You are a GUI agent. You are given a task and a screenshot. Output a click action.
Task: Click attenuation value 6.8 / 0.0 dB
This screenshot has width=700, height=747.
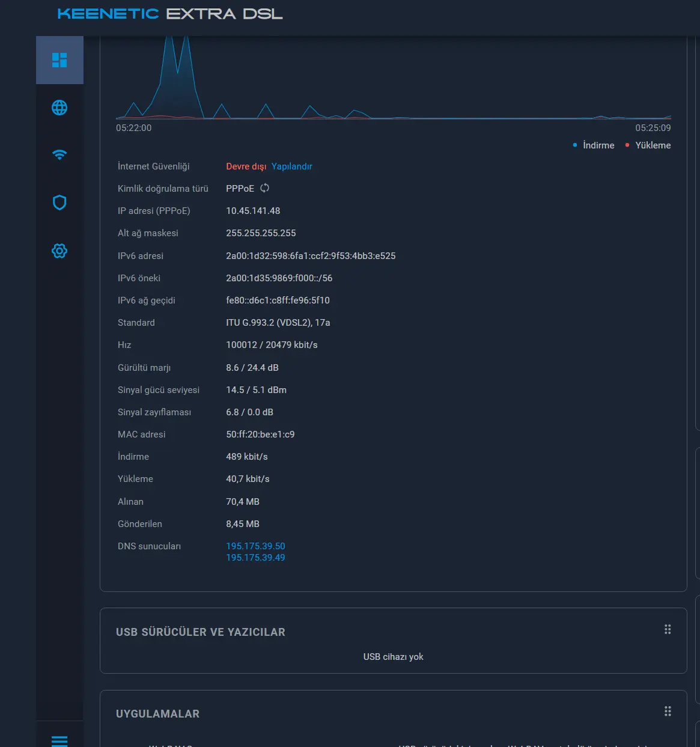pyautogui.click(x=249, y=412)
